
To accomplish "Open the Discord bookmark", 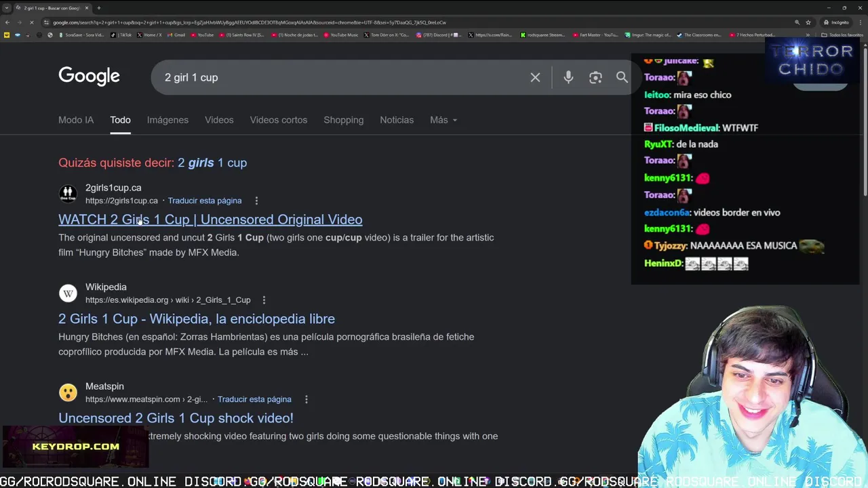I will [439, 35].
